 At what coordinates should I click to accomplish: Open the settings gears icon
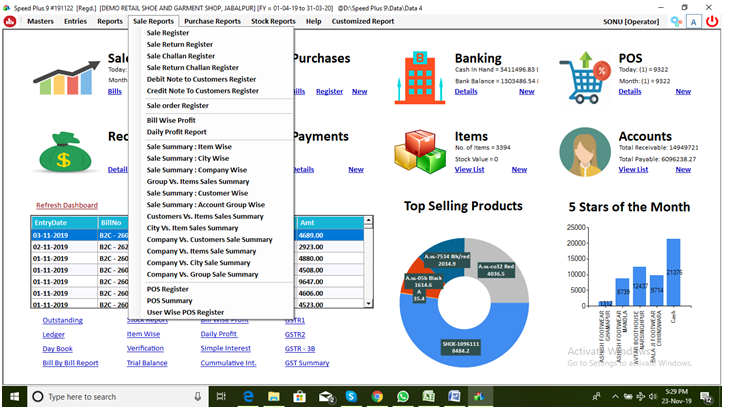[x=676, y=22]
